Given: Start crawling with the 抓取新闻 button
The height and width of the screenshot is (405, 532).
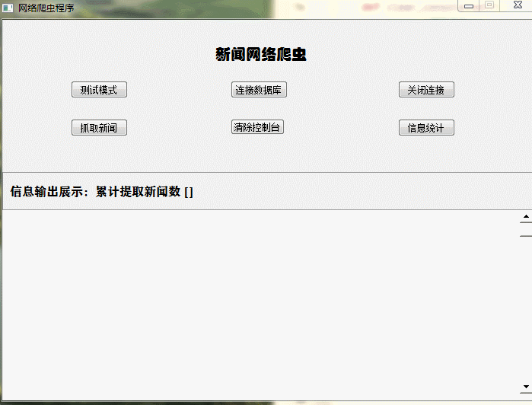Looking at the screenshot, I should click(x=99, y=128).
